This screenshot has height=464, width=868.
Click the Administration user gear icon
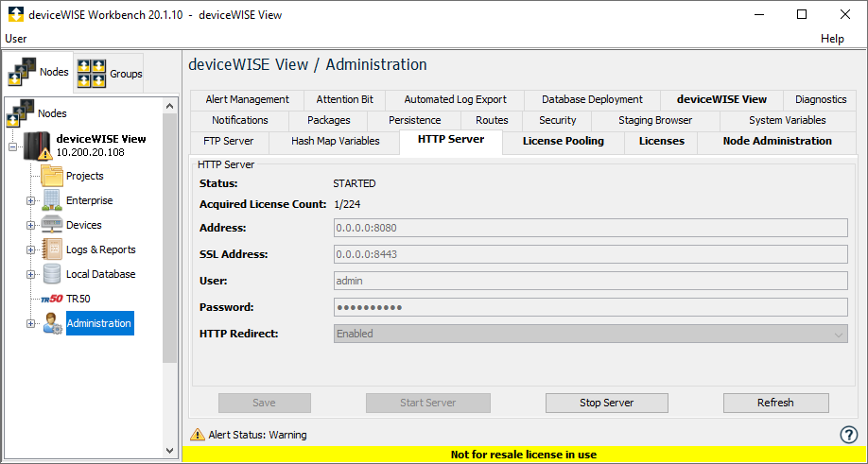click(x=53, y=323)
